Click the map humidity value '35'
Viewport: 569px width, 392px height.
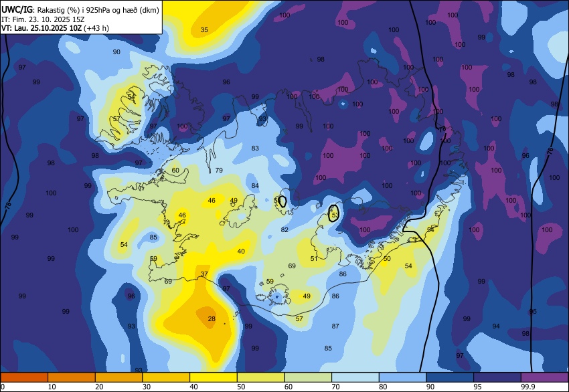(x=204, y=29)
